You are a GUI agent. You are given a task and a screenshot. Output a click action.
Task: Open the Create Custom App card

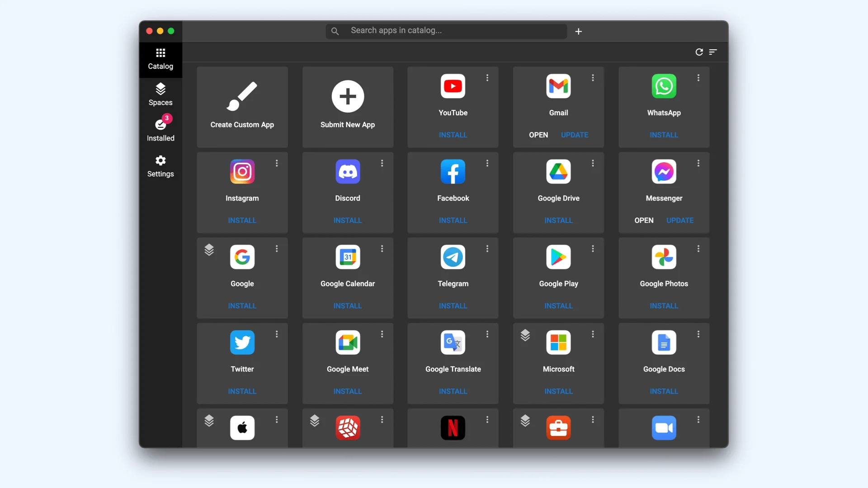point(242,107)
